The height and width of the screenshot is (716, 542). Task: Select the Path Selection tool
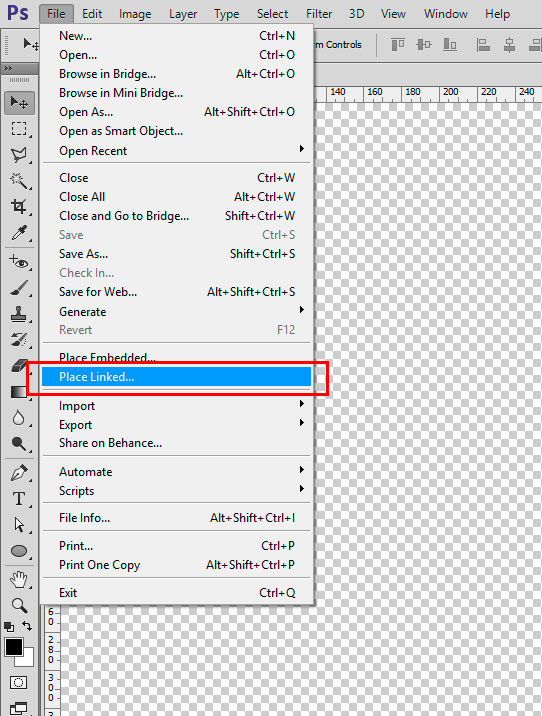pos(19,525)
